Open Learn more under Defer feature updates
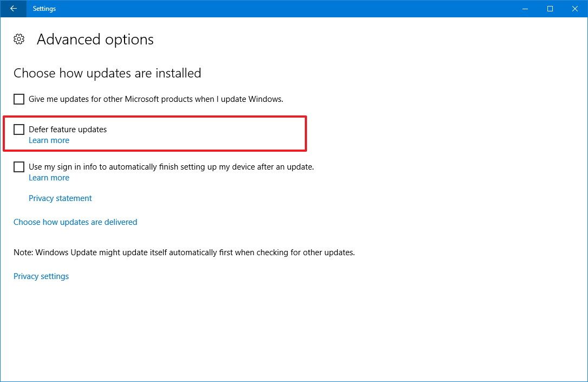This screenshot has height=382, width=588. [49, 140]
